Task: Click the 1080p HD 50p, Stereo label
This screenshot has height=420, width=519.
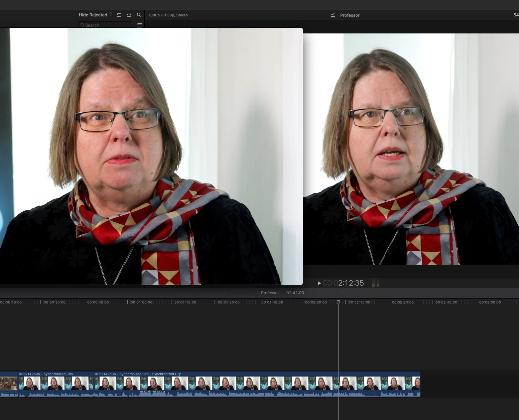Action: click(168, 15)
